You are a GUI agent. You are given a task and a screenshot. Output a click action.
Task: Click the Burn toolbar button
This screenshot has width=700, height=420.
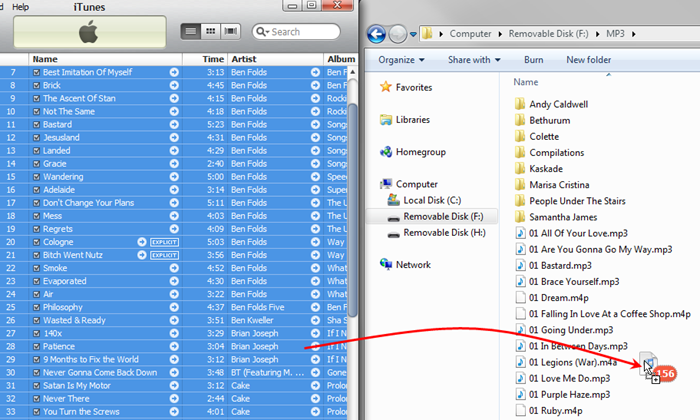(x=533, y=60)
